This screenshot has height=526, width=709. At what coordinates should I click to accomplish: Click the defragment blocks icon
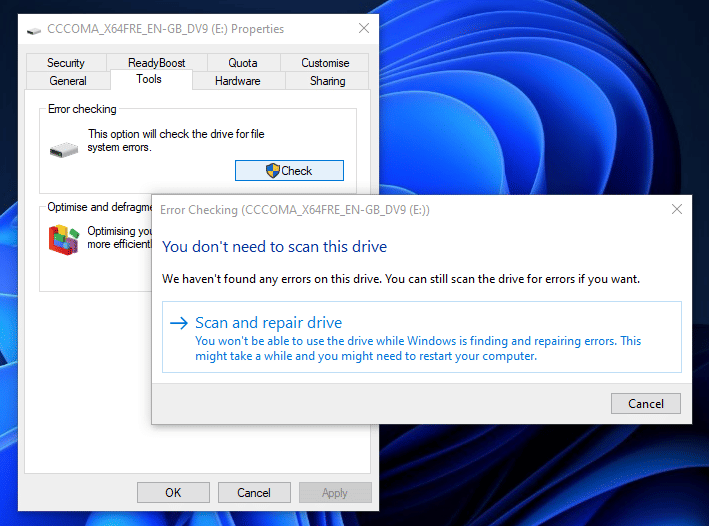64,240
